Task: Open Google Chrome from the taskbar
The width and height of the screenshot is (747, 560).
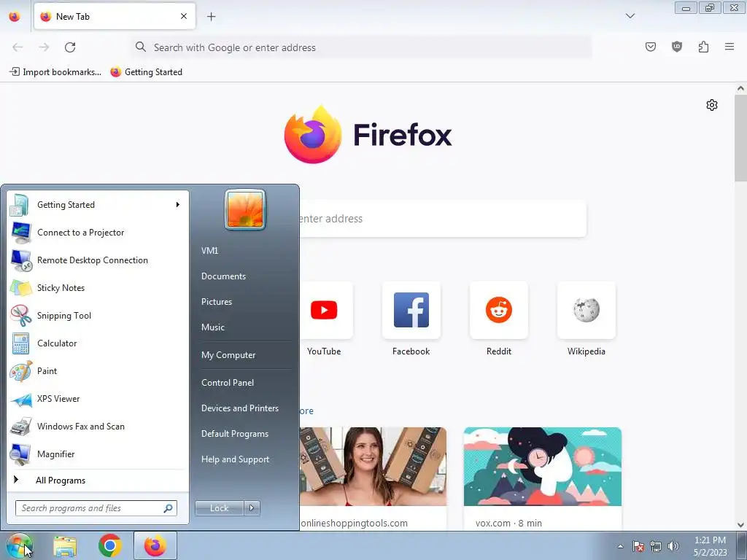Action: pos(109,545)
